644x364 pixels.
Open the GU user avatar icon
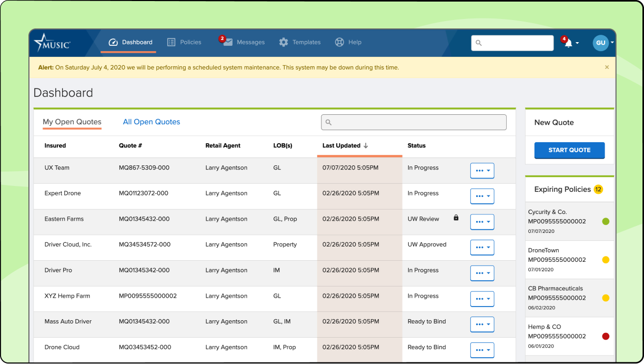click(x=600, y=43)
